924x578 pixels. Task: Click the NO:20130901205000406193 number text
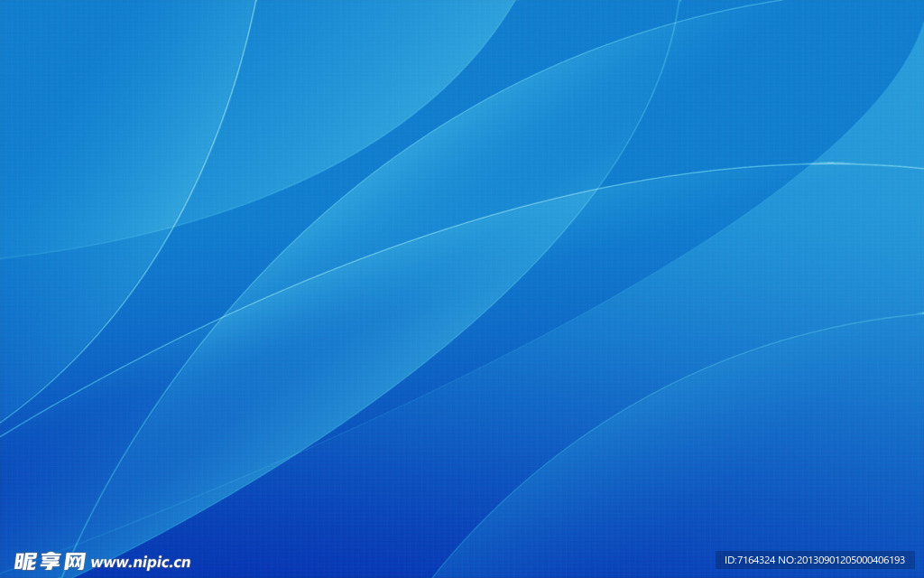(850, 560)
